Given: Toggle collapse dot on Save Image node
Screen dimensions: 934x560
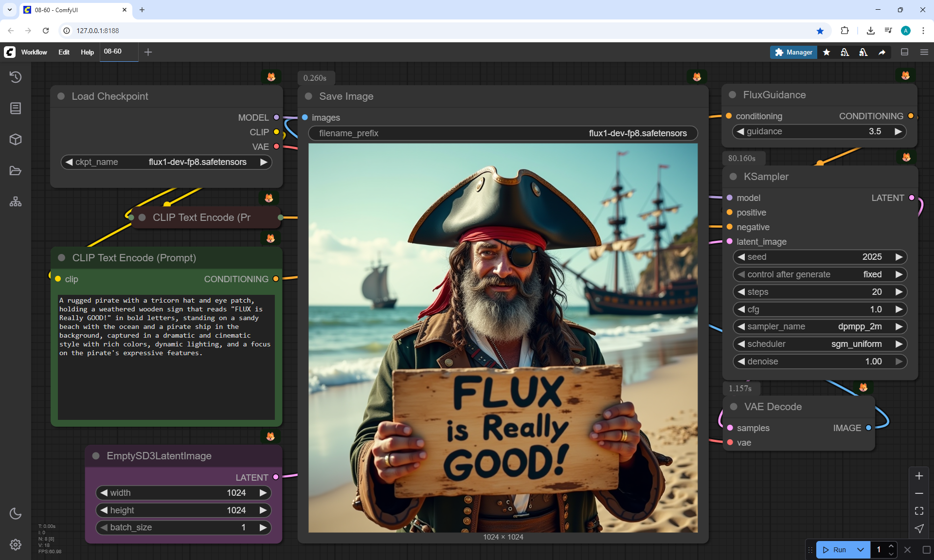Looking at the screenshot, I should (308, 96).
